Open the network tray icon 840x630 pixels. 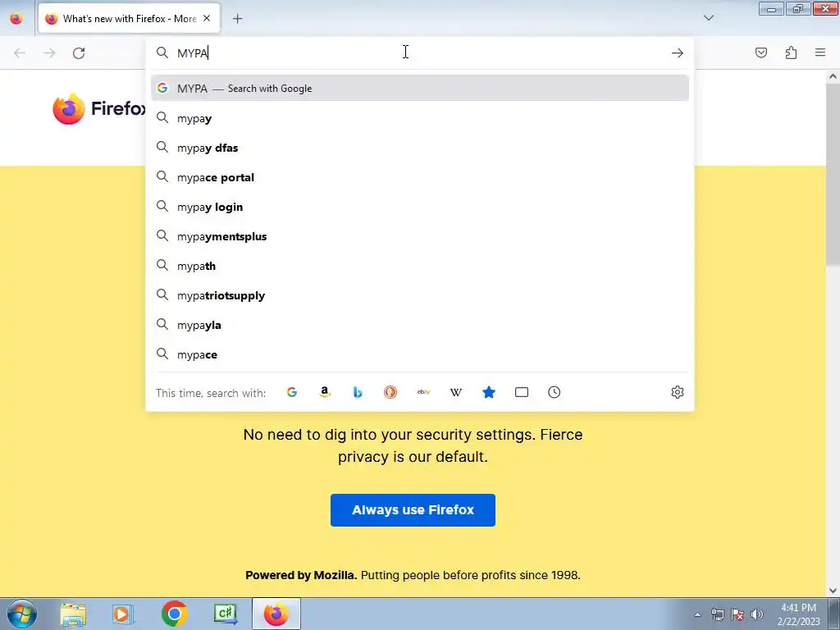(x=717, y=614)
